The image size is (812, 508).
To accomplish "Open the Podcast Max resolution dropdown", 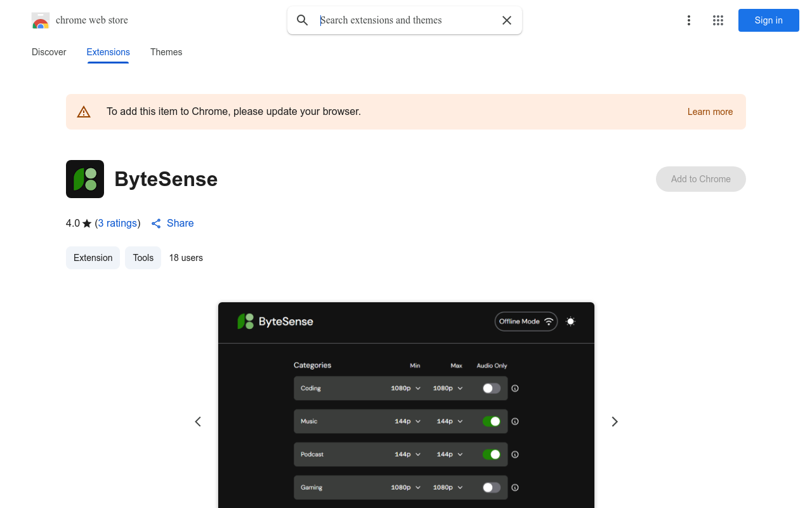I will click(450, 454).
